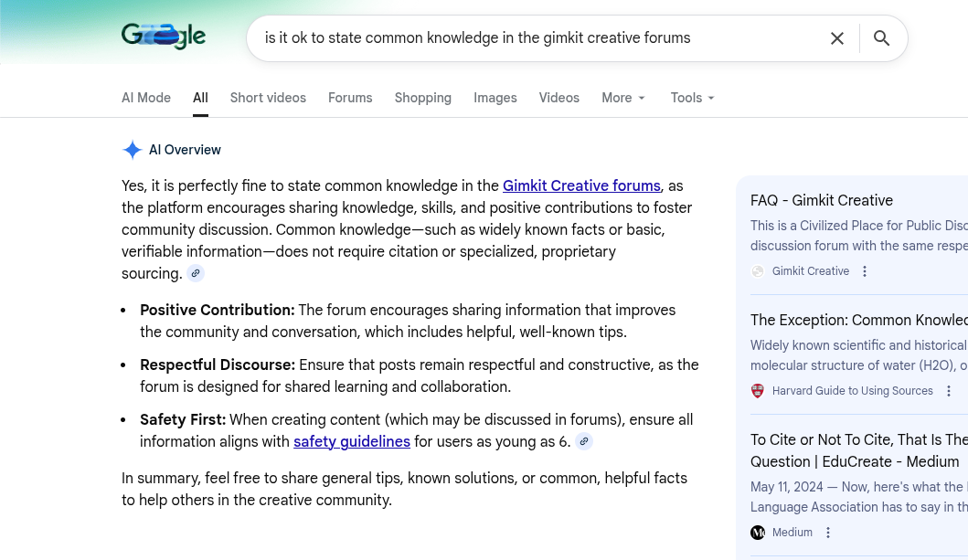
Task: Select the Forums tab
Action: click(350, 98)
